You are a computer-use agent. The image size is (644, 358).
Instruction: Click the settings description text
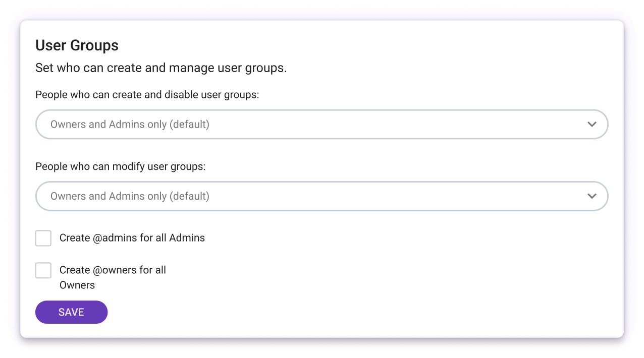tap(160, 68)
